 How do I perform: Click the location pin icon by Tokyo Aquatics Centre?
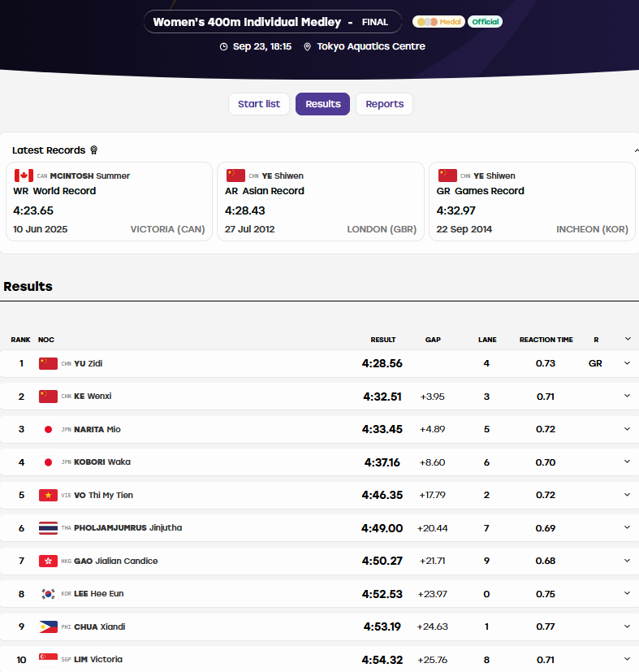307,46
